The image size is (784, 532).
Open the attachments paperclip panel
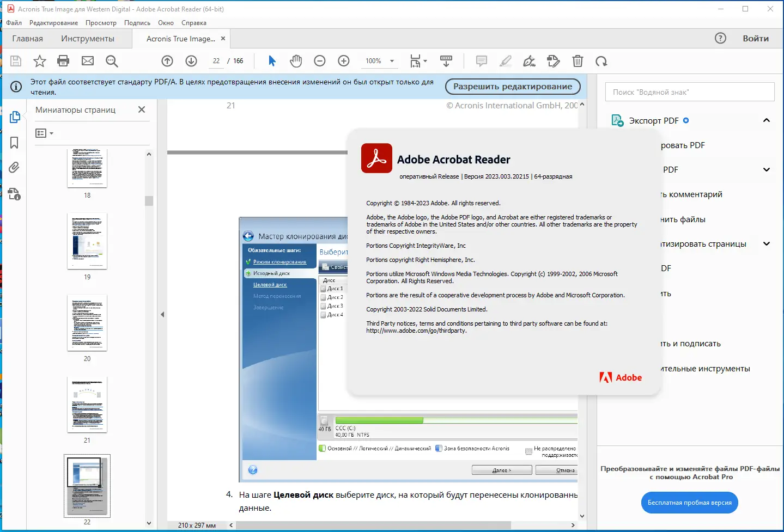[x=15, y=168]
